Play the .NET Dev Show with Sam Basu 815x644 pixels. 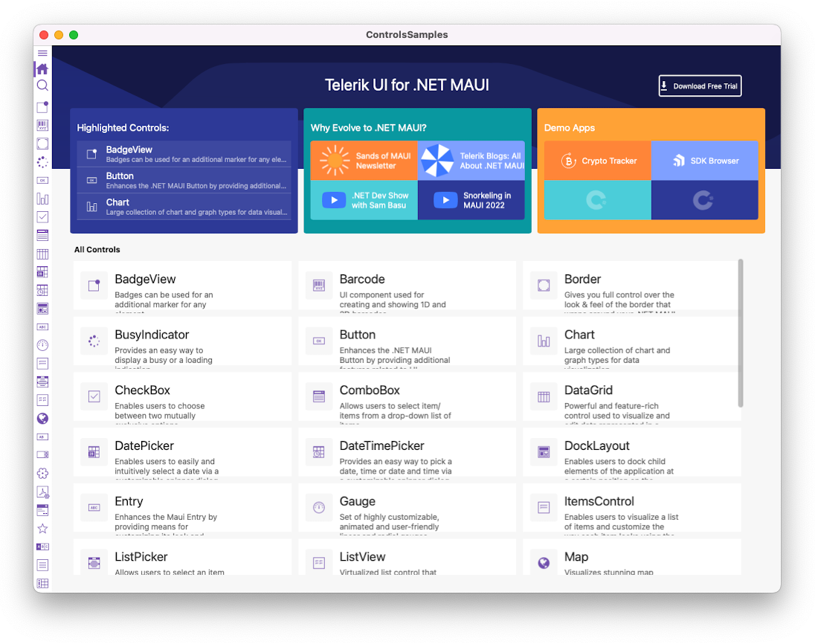coord(364,200)
